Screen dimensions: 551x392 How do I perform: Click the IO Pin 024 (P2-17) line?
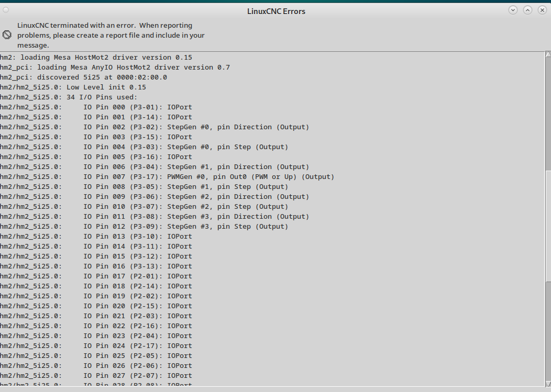pos(96,346)
